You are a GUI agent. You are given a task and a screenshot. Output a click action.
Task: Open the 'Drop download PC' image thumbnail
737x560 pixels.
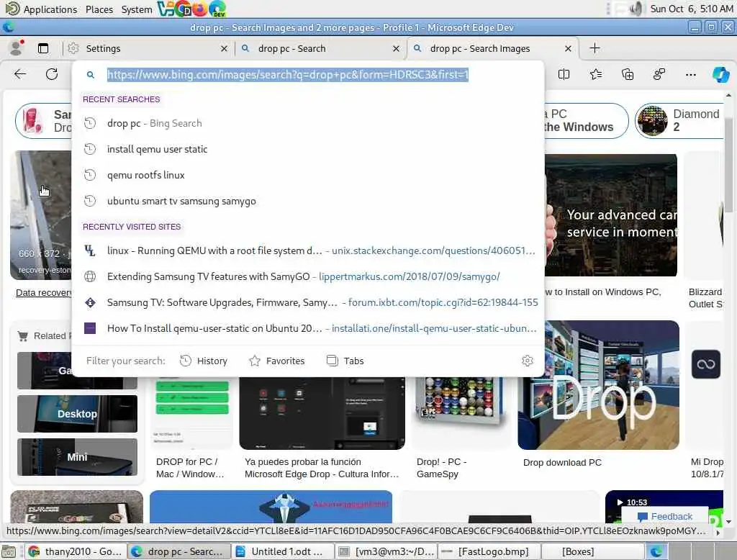[598, 384]
